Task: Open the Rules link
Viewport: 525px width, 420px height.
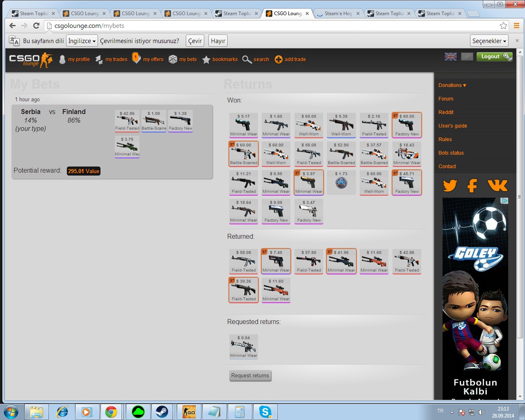Action: (445, 139)
